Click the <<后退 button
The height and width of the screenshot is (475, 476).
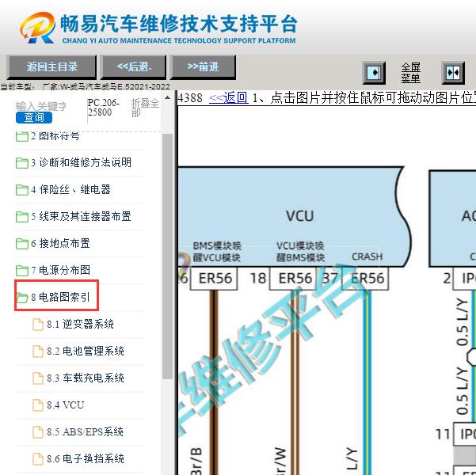coord(134,67)
